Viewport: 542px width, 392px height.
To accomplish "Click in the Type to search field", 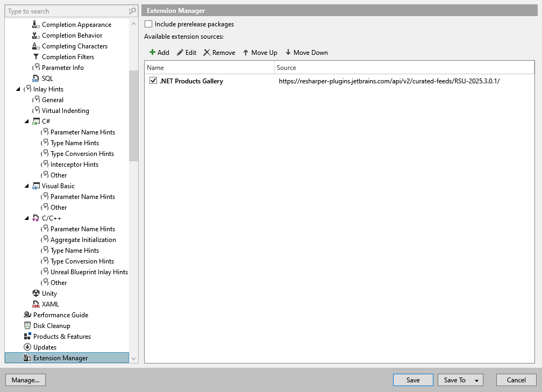I will tap(65, 11).
